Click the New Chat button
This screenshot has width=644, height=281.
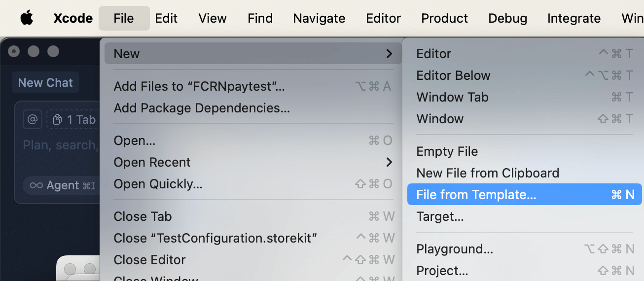point(45,83)
